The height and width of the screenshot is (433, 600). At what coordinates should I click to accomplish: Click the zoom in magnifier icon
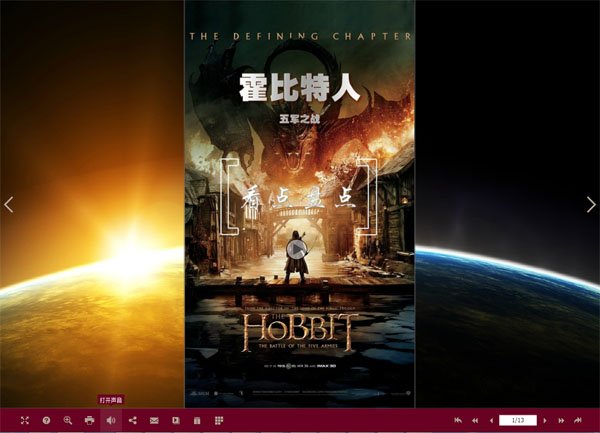[68, 420]
